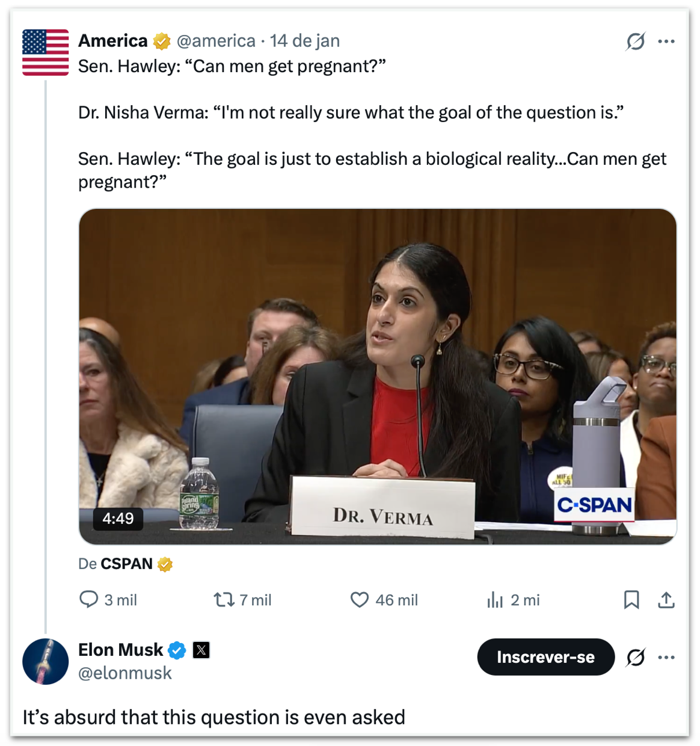
Task: Open the CSPAN source account link
Action: pyautogui.click(x=126, y=564)
